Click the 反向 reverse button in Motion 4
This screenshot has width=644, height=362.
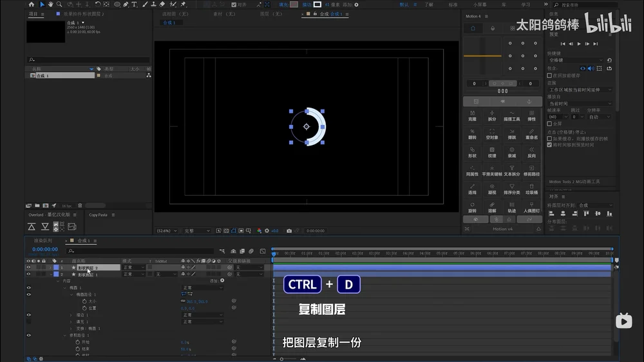pos(531,153)
